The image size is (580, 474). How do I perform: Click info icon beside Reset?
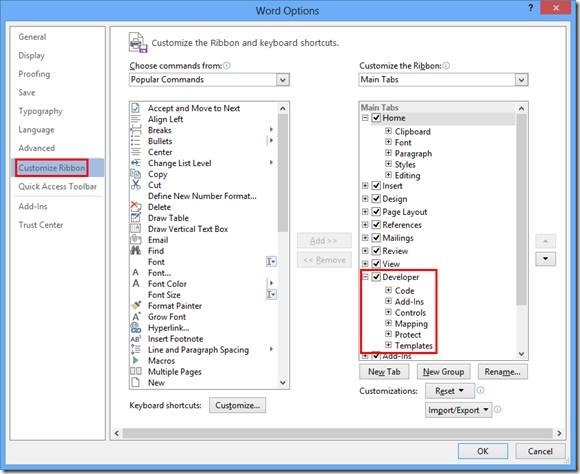click(x=480, y=390)
